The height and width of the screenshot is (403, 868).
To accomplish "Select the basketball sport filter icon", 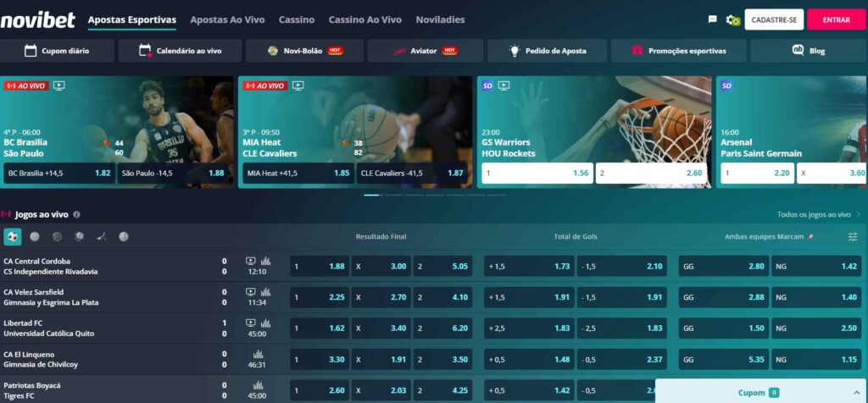I will point(57,236).
